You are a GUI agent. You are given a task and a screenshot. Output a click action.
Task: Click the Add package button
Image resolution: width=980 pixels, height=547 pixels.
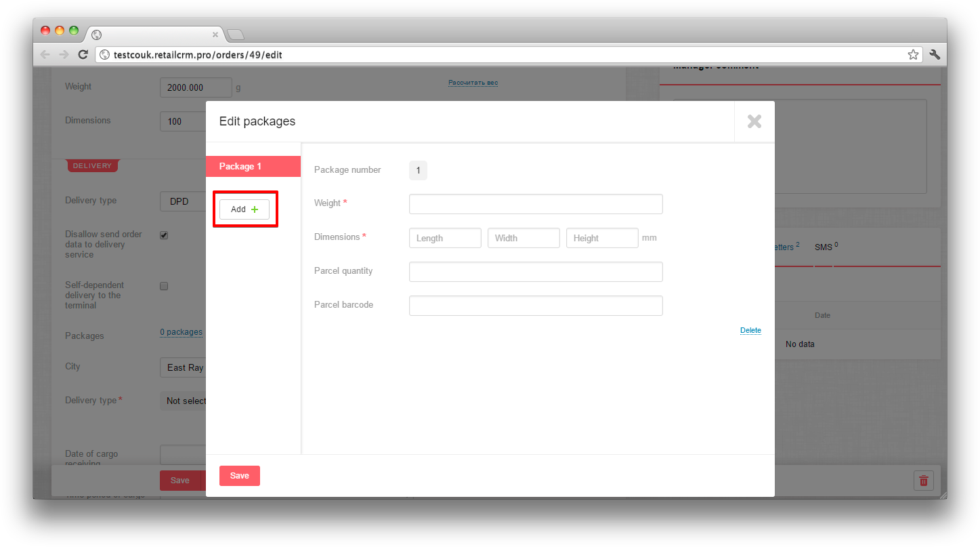244,209
